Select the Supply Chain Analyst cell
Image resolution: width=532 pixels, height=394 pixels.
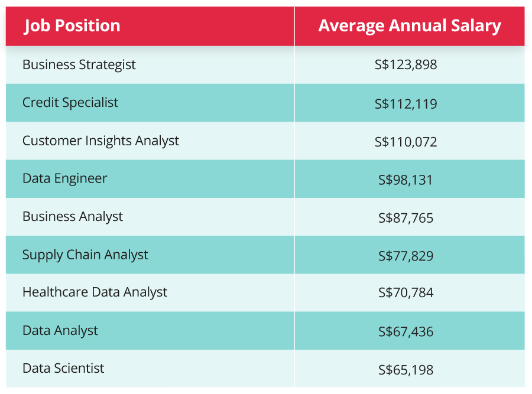coord(85,255)
